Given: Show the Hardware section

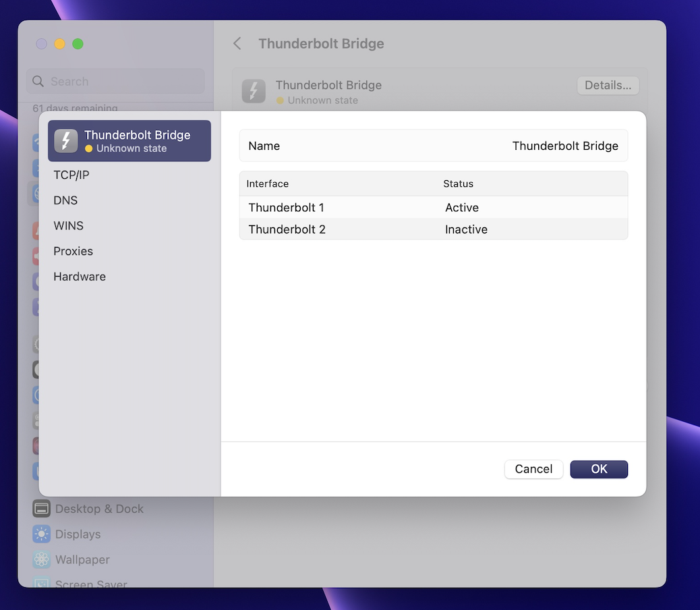Looking at the screenshot, I should click(80, 277).
